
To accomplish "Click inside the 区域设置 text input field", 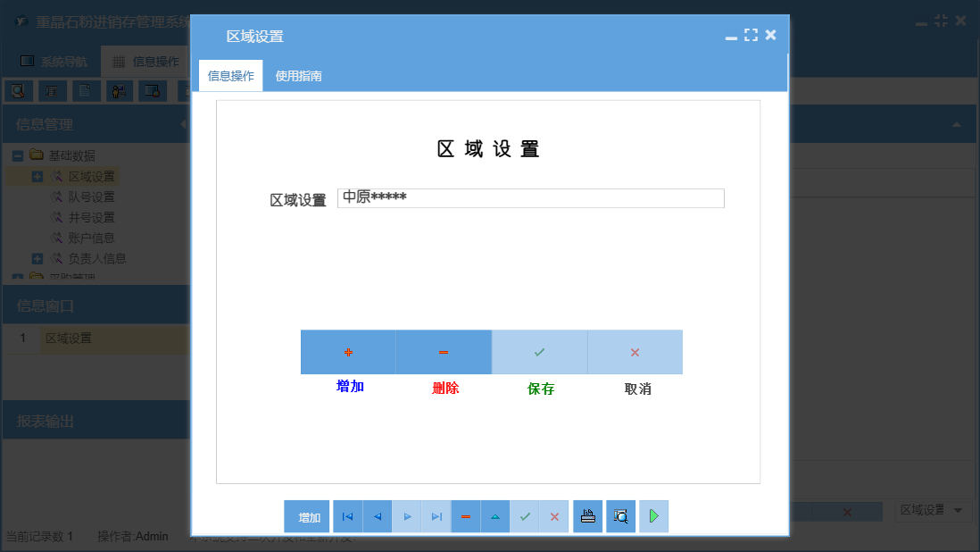I will click(530, 197).
